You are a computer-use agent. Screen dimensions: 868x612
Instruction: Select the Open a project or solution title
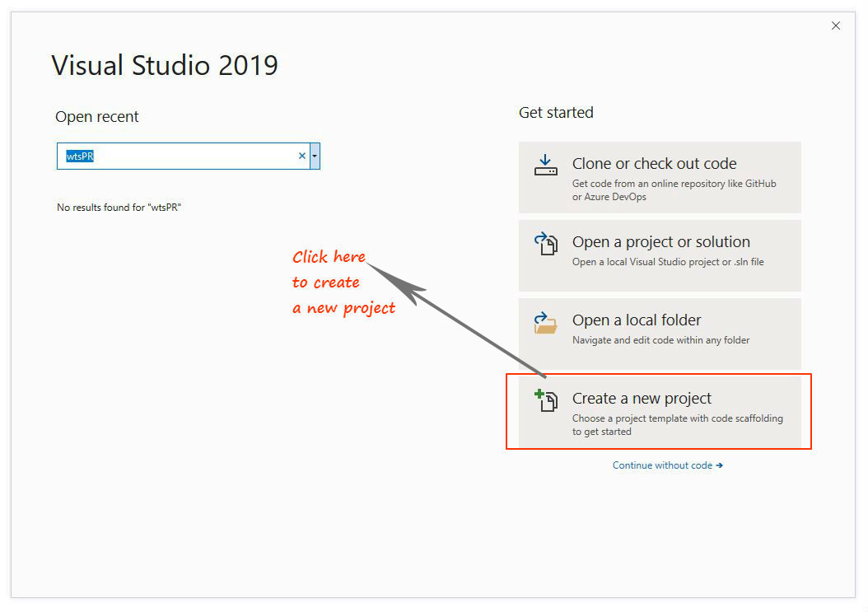pos(661,242)
